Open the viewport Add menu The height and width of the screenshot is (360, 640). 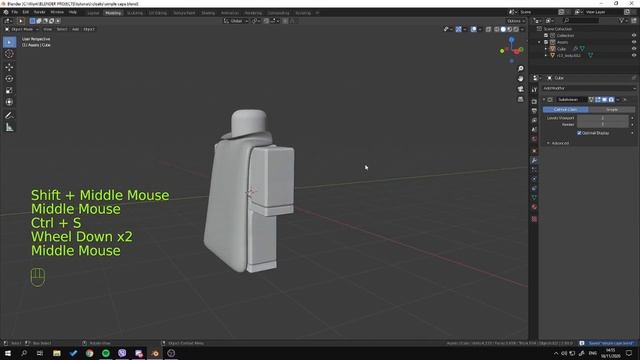point(76,29)
